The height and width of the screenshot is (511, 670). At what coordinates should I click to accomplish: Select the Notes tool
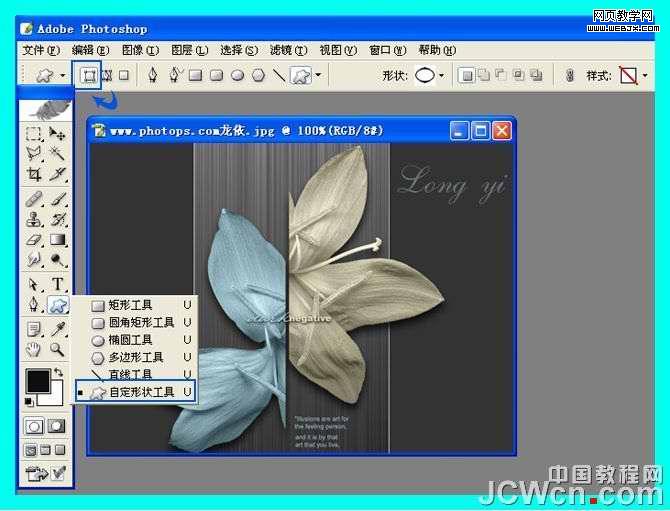tap(33, 329)
